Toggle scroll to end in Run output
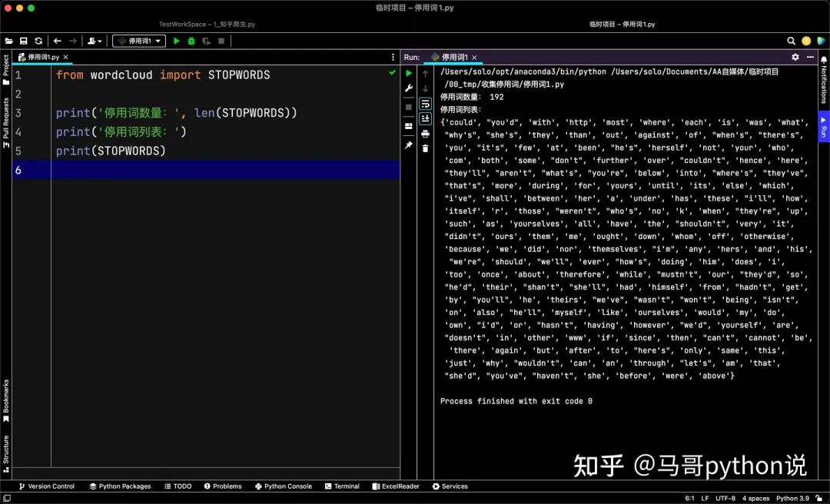This screenshot has width=830, height=504. pos(425,118)
